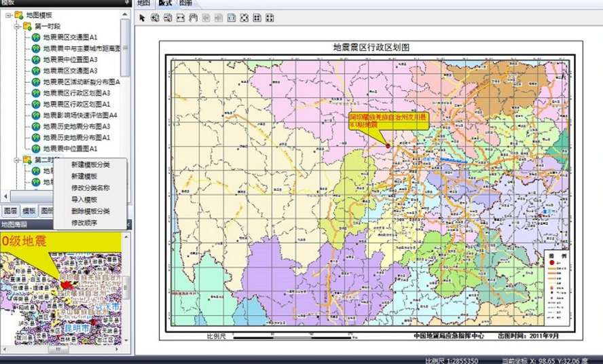Collapse the 第二时段 folder node
This screenshot has height=364, width=603.
point(16,160)
